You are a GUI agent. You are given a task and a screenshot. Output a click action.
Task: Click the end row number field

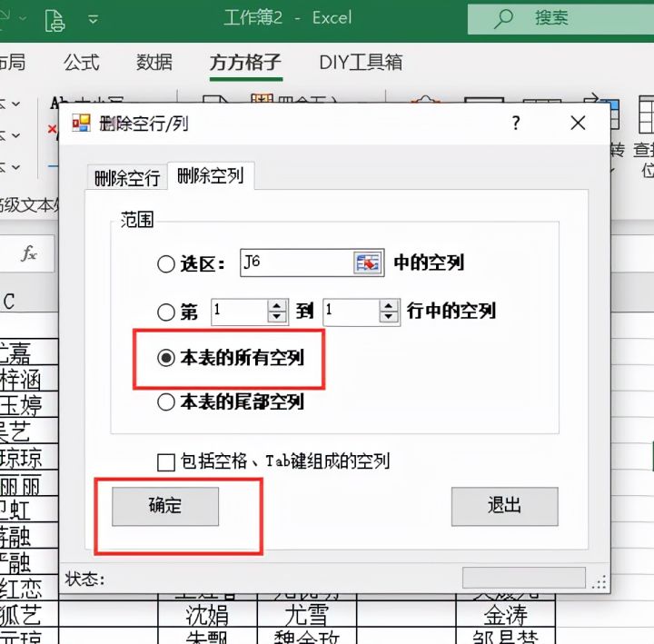[351, 312]
